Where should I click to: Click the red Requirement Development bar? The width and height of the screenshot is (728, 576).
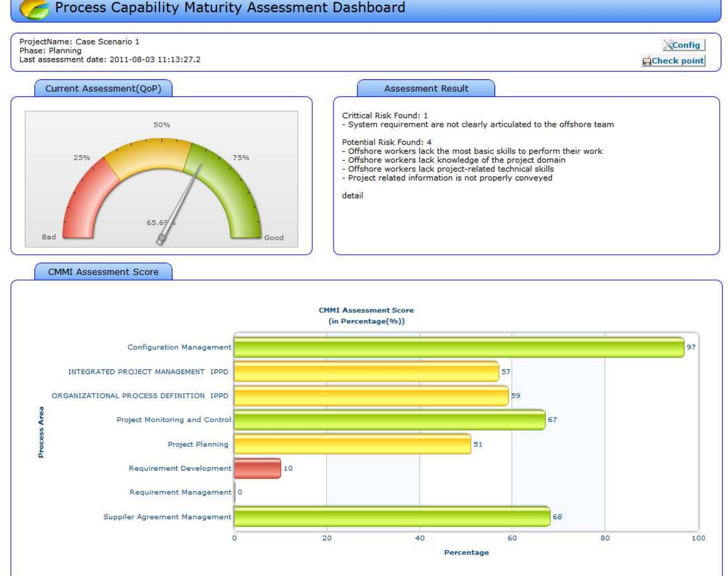[257, 468]
